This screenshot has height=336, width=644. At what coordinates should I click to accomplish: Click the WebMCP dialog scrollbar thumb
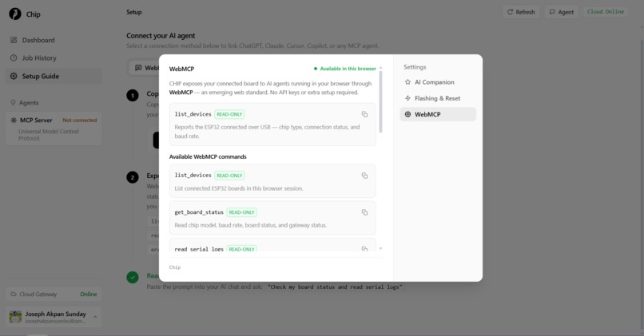(381, 101)
